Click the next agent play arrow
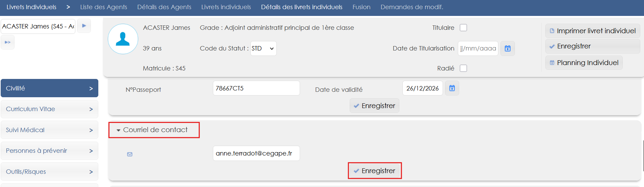 [84, 26]
